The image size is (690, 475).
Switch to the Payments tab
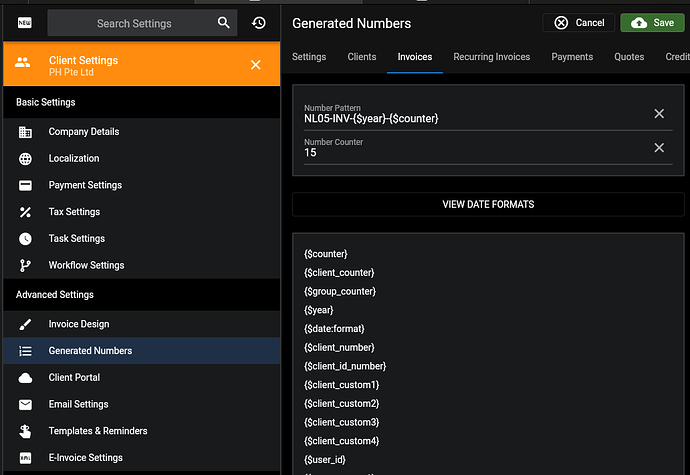coord(572,57)
